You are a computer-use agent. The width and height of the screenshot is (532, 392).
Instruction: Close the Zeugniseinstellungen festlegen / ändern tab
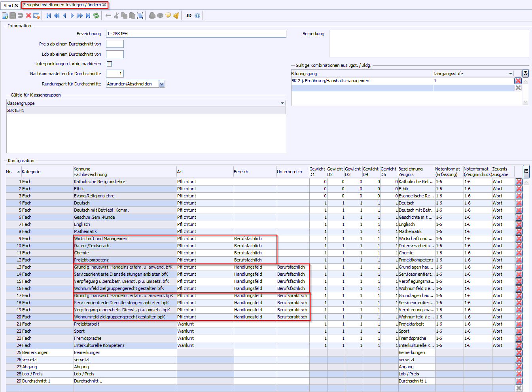click(x=104, y=5)
